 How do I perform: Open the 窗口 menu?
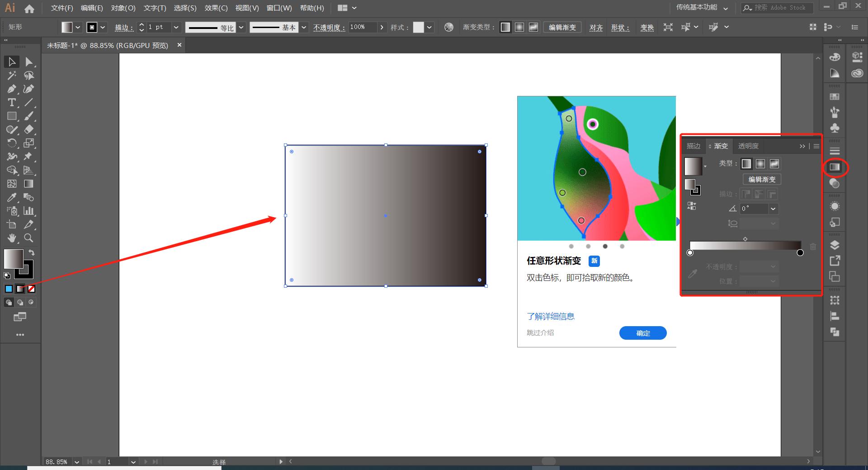(279, 8)
